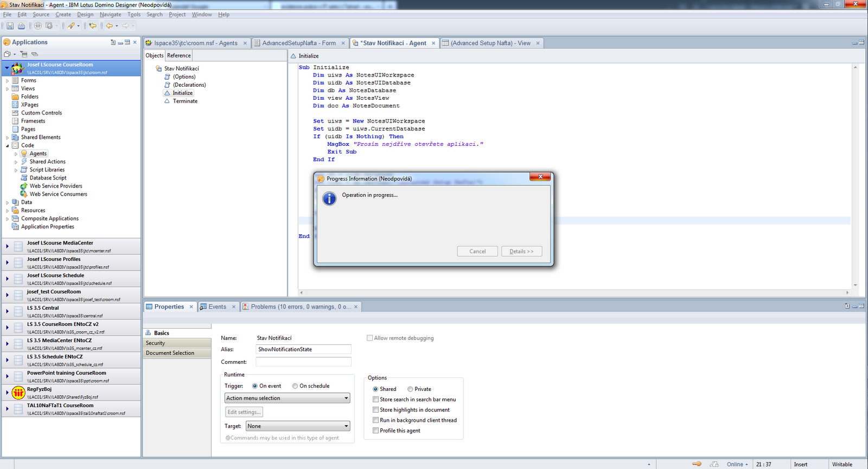Switch to the Events tab

tap(218, 307)
